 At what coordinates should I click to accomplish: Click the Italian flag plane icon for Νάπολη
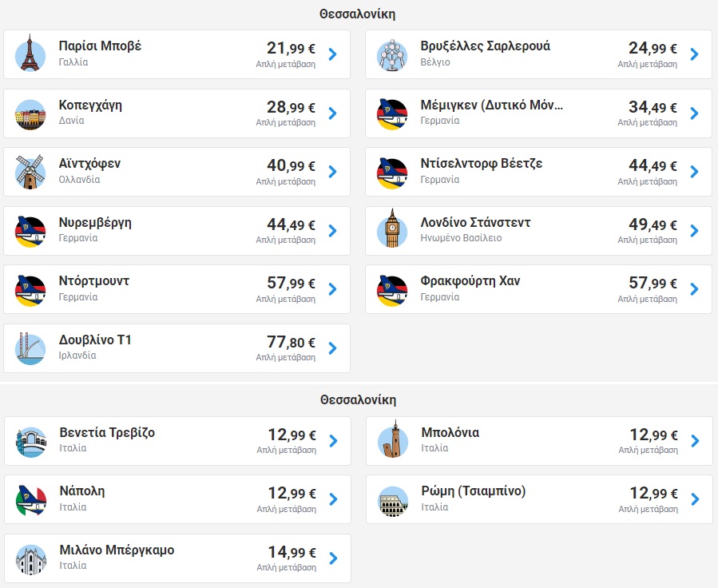(x=31, y=501)
